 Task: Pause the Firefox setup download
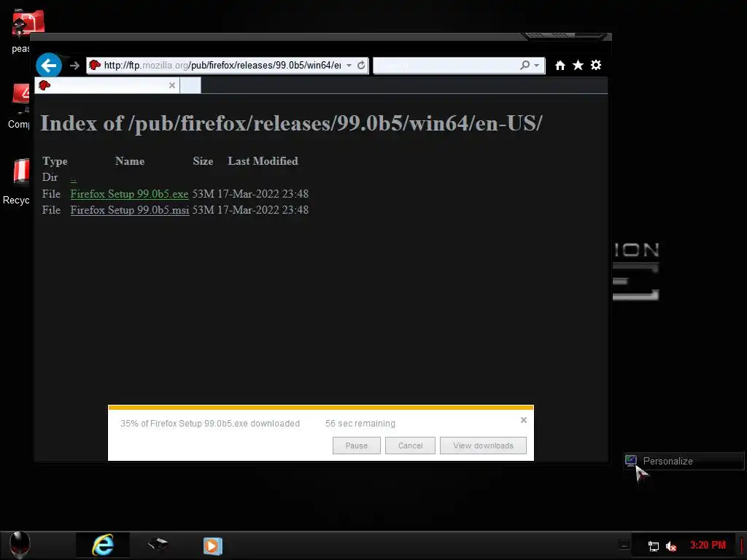pos(356,446)
